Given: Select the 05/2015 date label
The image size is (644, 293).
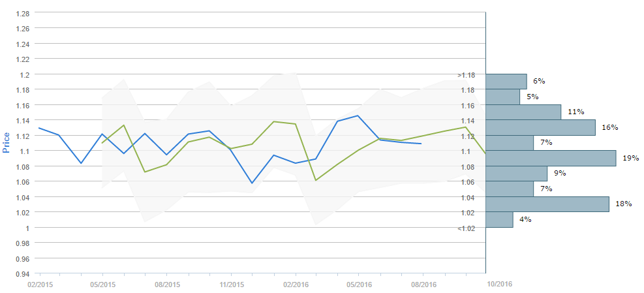Looking at the screenshot, I should coord(102,285).
